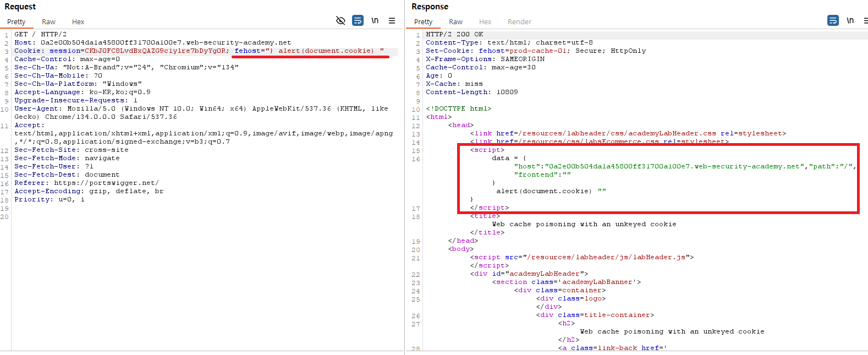Click the X-Cache: miss response header
The image size is (868, 355).
click(x=454, y=84)
